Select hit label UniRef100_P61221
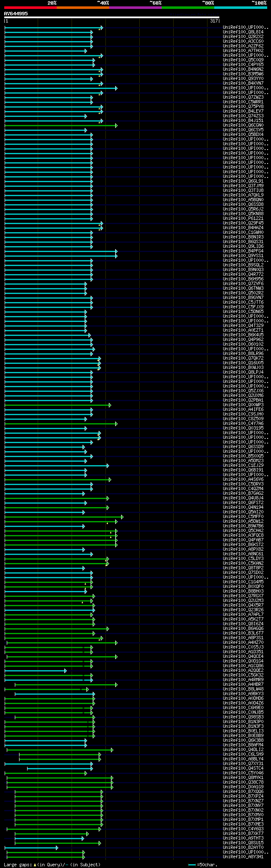The image size is (271, 868). coord(243,218)
